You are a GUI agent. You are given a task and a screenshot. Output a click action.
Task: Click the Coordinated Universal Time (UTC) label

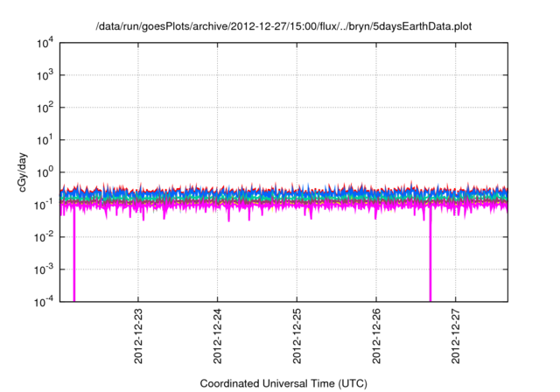[x=283, y=383]
